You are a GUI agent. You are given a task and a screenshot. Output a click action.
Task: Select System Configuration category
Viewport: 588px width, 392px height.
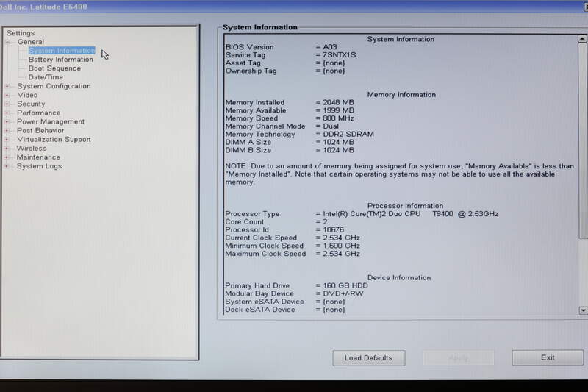coord(54,86)
